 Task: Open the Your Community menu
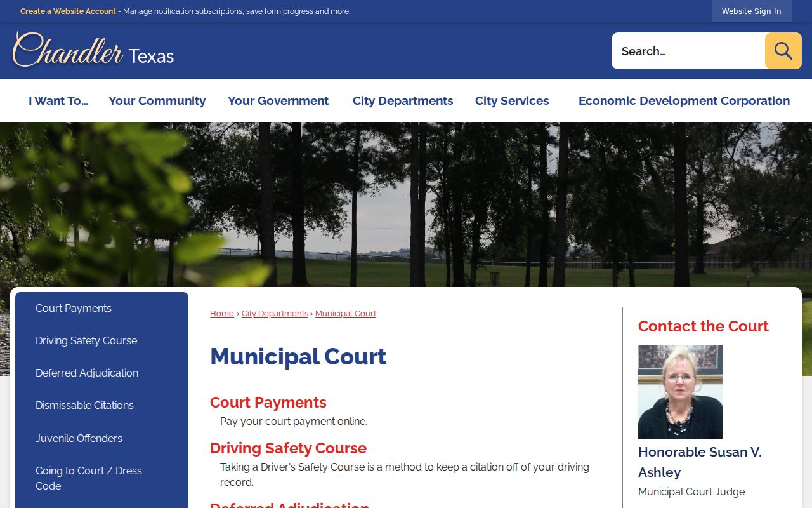(157, 100)
